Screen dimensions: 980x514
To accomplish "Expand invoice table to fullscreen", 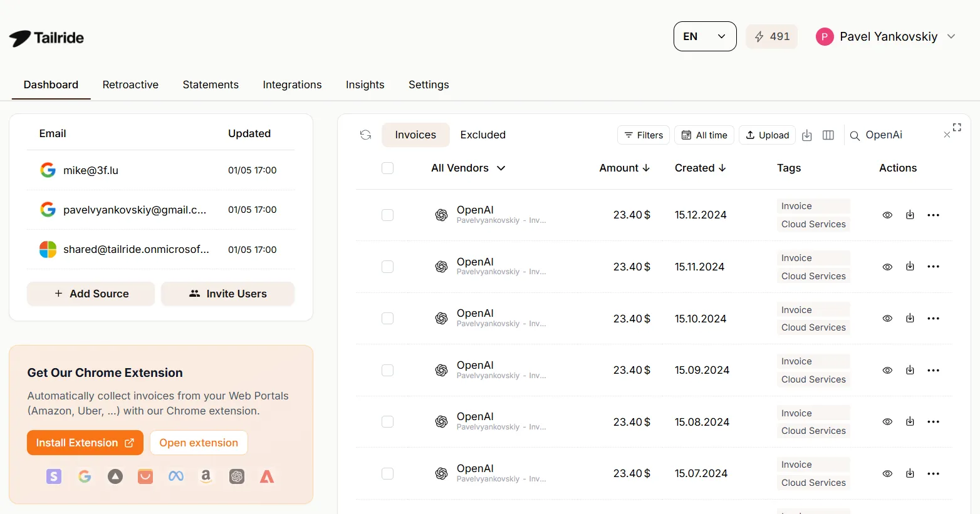I will [x=957, y=127].
